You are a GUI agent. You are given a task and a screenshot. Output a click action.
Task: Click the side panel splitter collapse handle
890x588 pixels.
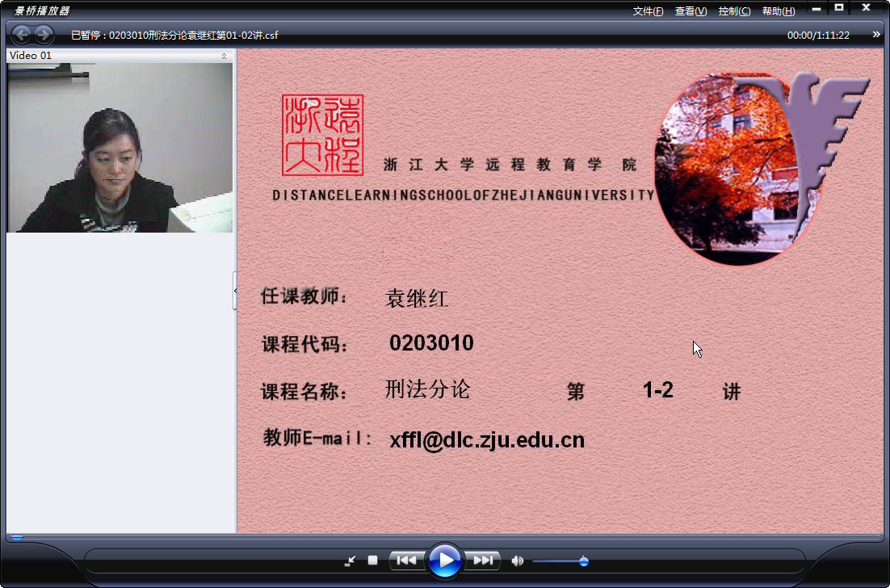[x=235, y=291]
